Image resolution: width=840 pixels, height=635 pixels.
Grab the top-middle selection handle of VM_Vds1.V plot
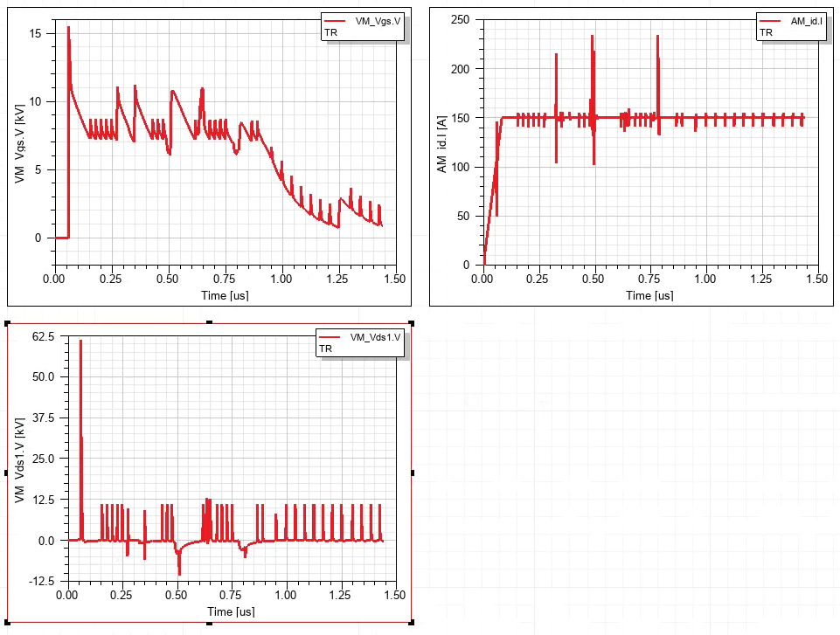(210, 323)
